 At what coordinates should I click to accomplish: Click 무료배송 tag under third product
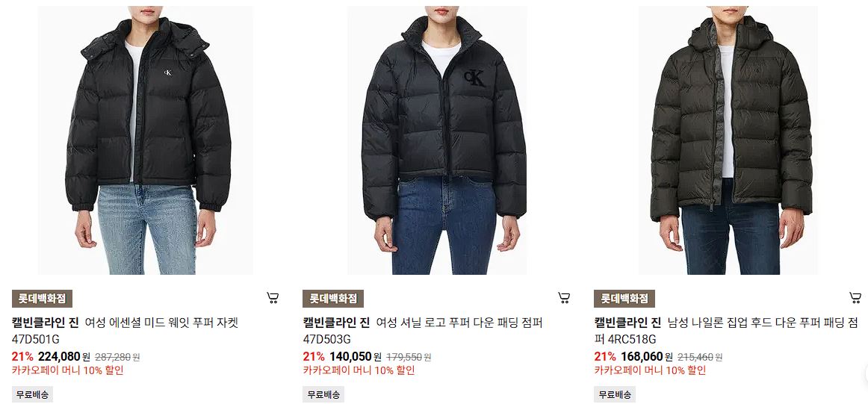point(615,394)
